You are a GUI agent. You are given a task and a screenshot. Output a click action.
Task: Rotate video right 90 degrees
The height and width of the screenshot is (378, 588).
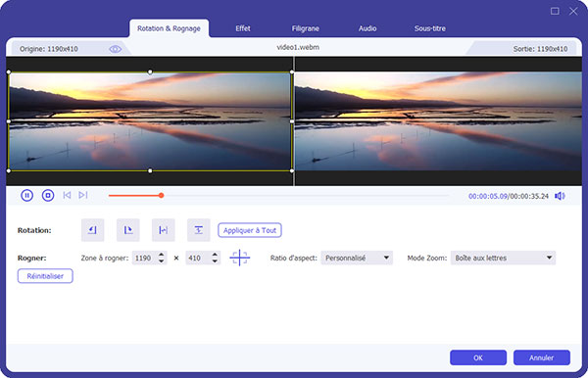(x=127, y=230)
